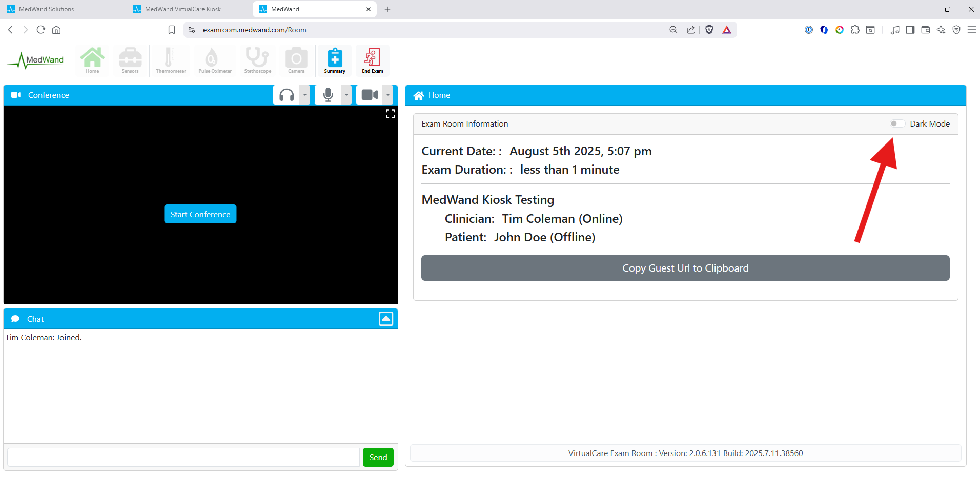Click the address bar URL
Screen dimensions: 980x496
point(255,30)
